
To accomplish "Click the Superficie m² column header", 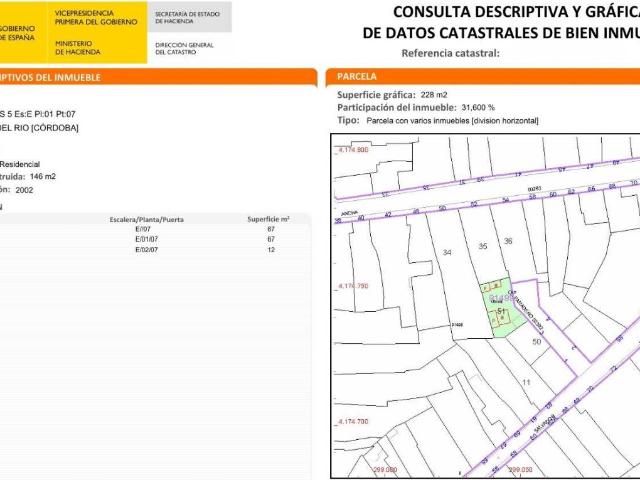I will tap(268, 218).
